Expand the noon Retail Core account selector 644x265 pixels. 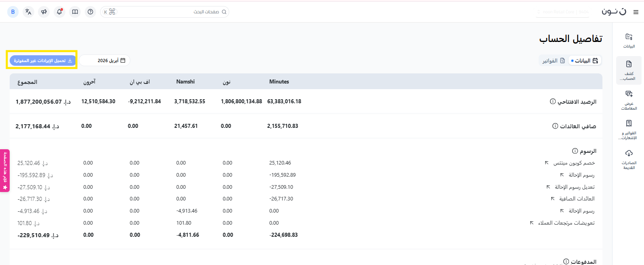[563, 12]
